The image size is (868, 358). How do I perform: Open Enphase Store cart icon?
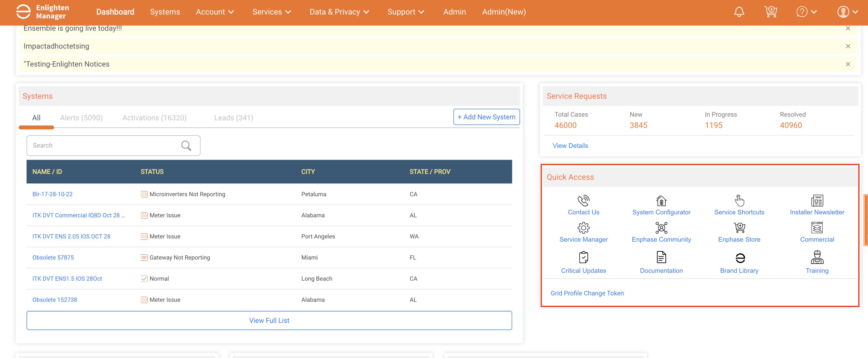point(739,228)
